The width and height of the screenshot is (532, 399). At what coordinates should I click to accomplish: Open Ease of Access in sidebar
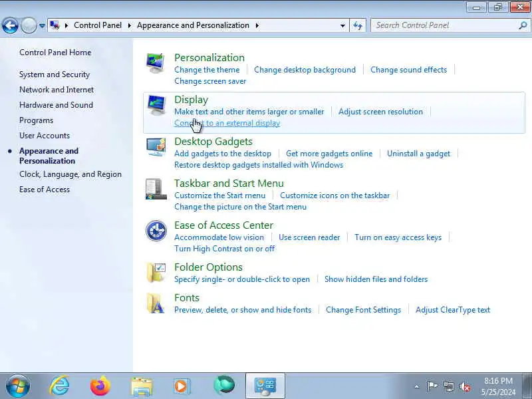(45, 190)
